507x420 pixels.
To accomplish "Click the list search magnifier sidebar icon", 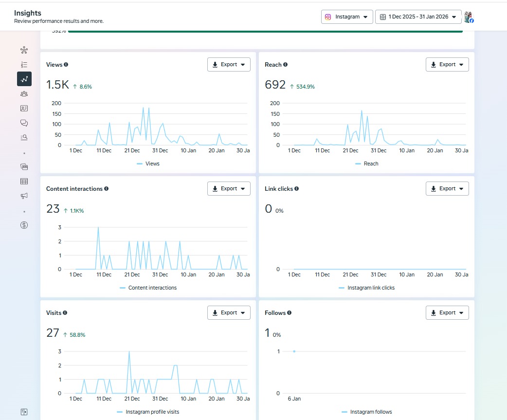I will [x=24, y=137].
